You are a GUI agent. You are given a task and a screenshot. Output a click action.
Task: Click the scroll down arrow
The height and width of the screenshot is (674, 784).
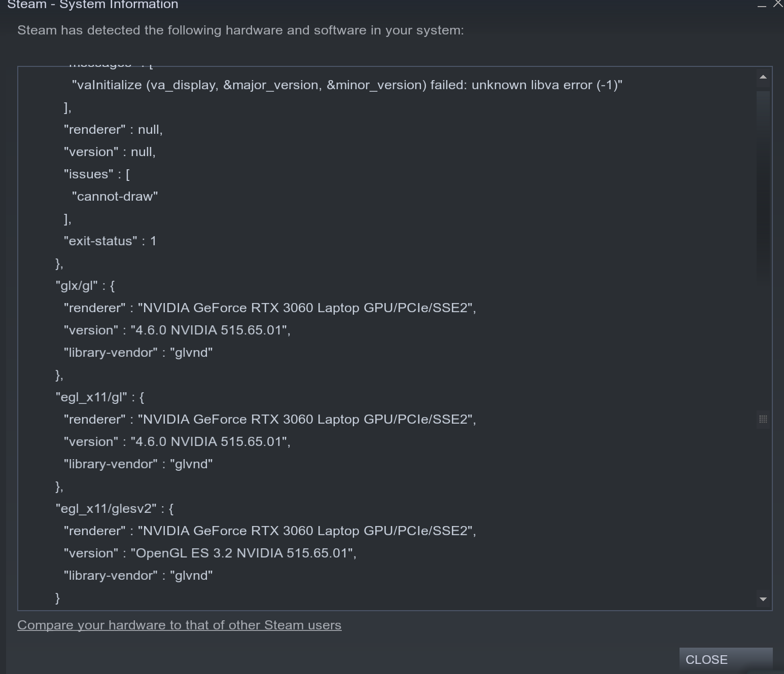point(762,599)
